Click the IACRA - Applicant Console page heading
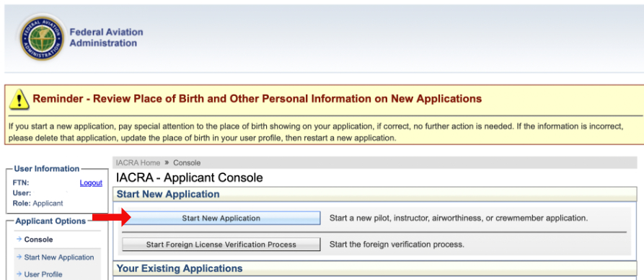Viewport: 644px width, 280px height. coord(190,178)
